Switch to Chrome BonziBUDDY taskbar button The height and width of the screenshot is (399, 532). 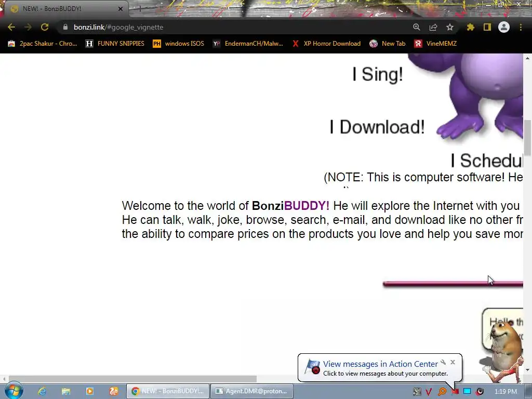(168, 391)
